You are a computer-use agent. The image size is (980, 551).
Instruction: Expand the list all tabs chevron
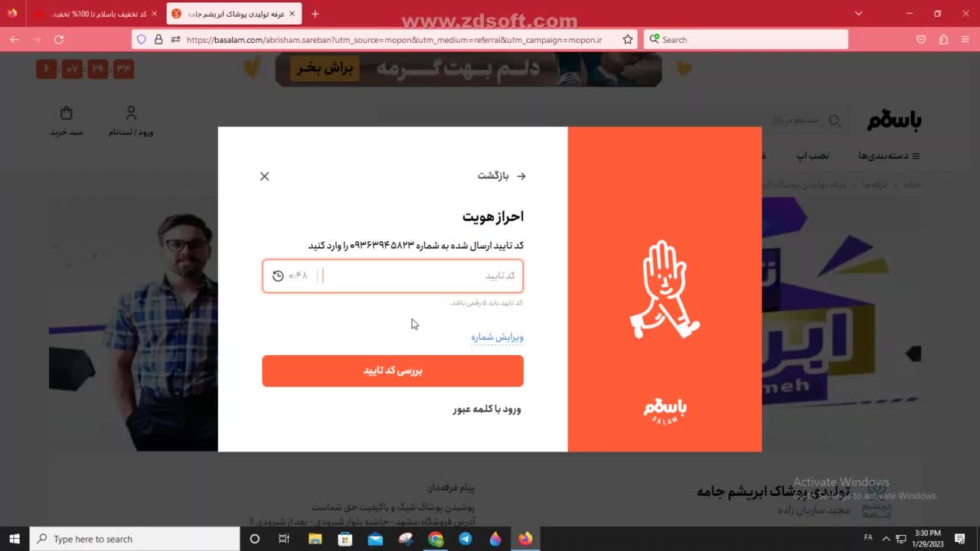click(x=858, y=14)
